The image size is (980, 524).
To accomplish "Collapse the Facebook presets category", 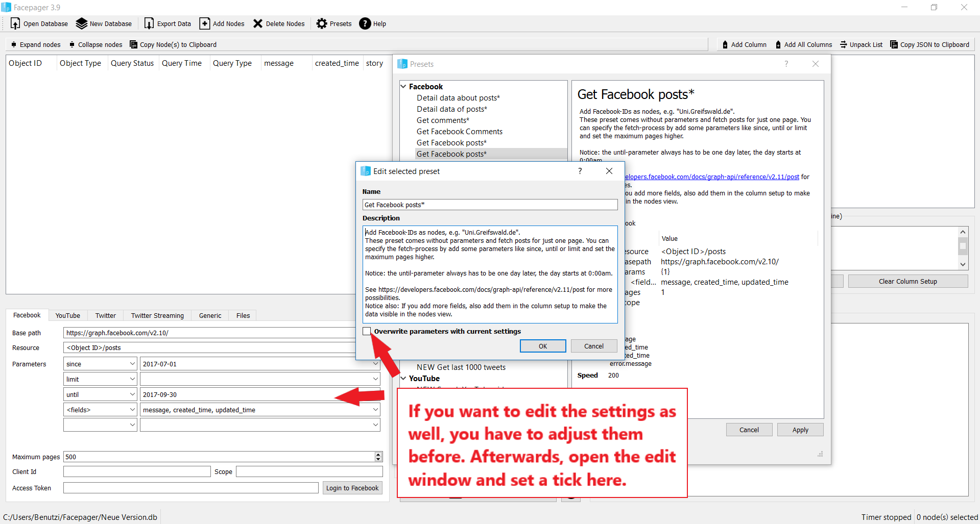I will coord(403,87).
